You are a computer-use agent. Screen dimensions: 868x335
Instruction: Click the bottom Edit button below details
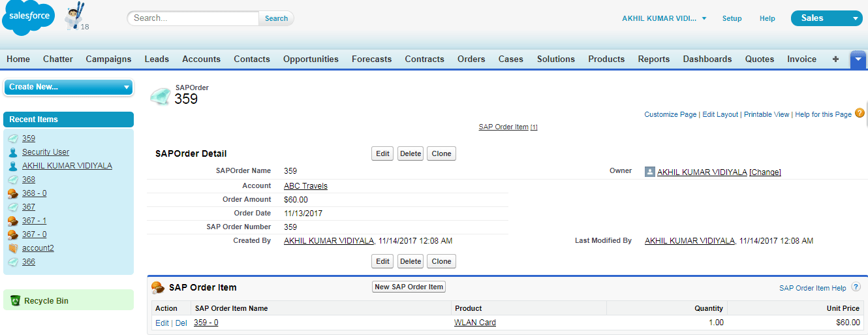[383, 261]
